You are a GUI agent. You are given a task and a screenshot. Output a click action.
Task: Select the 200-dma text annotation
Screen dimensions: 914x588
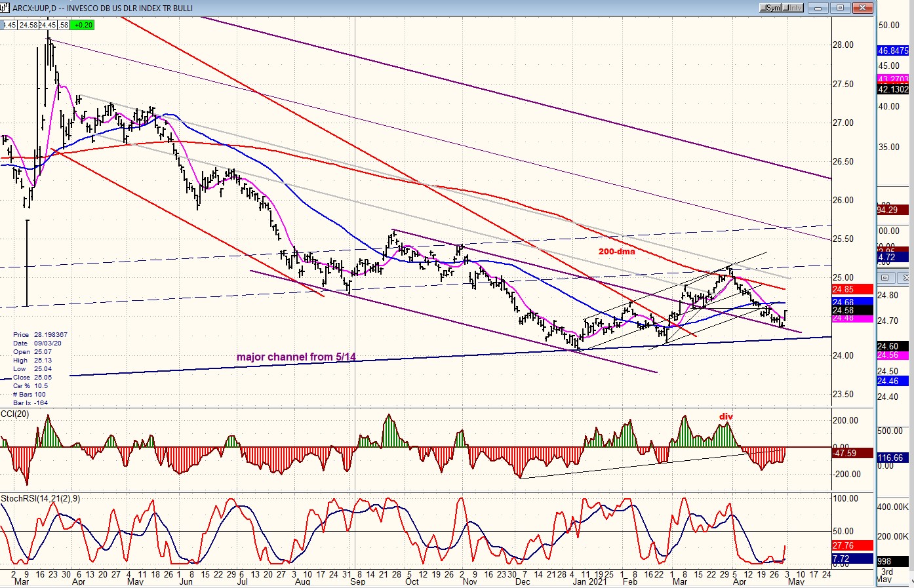(616, 251)
